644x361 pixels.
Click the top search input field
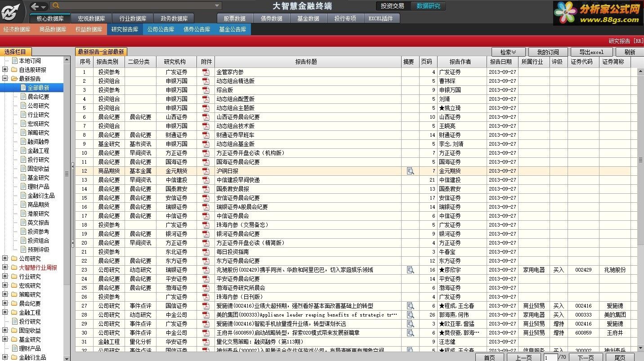point(137,6)
